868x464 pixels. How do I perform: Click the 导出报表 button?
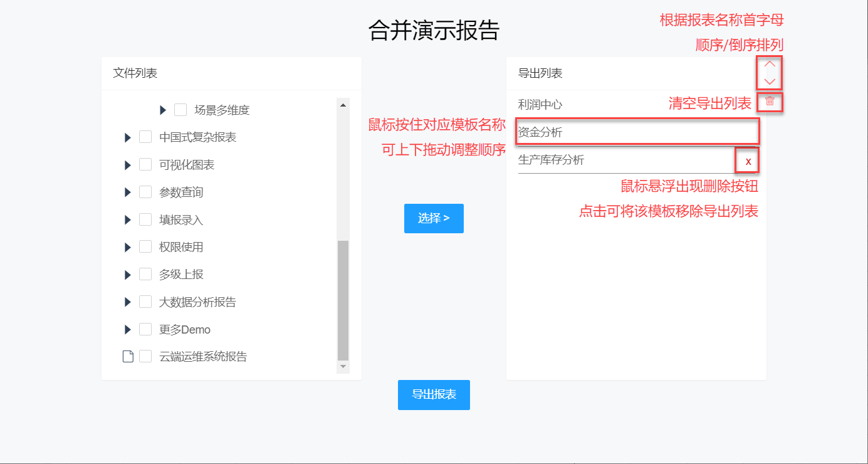(x=434, y=395)
